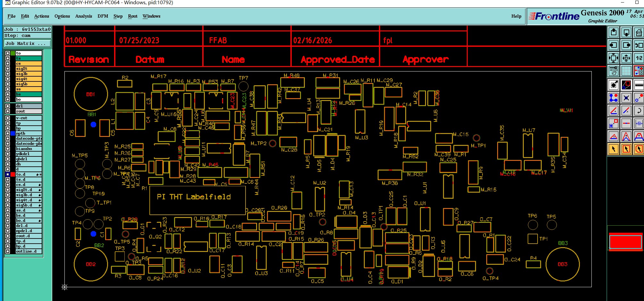Toggle checkbox for layer biaozhu

coord(8,149)
